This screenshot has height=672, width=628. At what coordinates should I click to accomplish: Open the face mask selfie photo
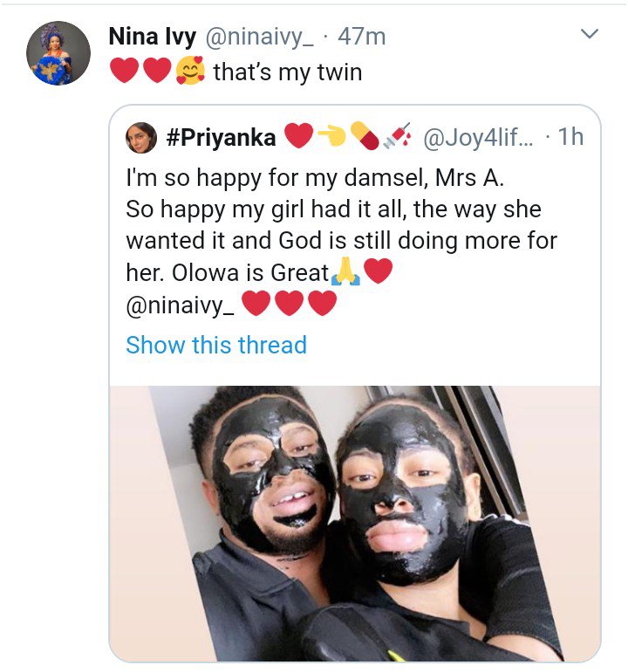click(x=354, y=522)
